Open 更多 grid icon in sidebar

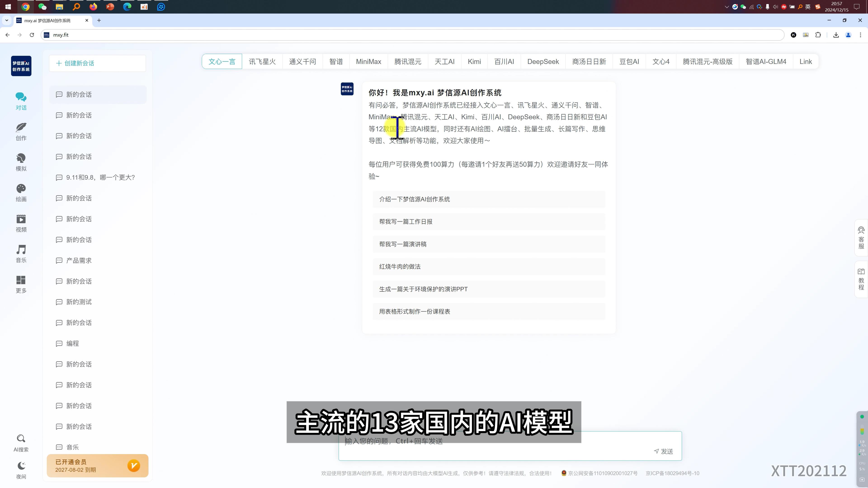(x=21, y=280)
